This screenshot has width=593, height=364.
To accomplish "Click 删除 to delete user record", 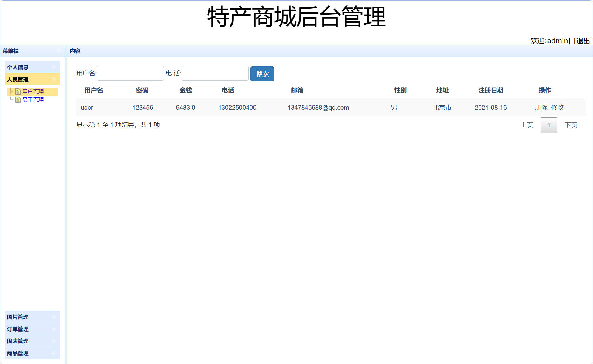I will pyautogui.click(x=541, y=108).
